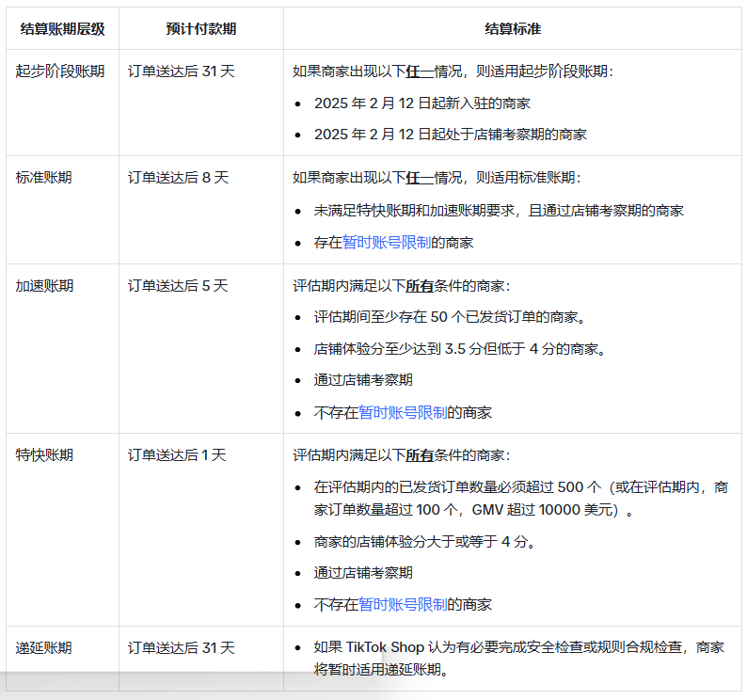This screenshot has width=747, height=700.
Task: Select the 特快账期 tier cell
Action: pos(44,455)
